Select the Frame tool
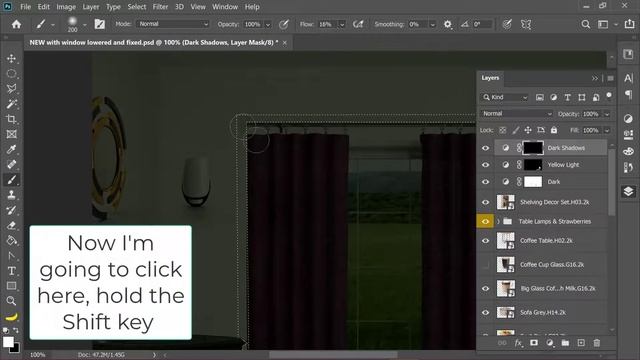640x360 pixels. (x=11, y=134)
